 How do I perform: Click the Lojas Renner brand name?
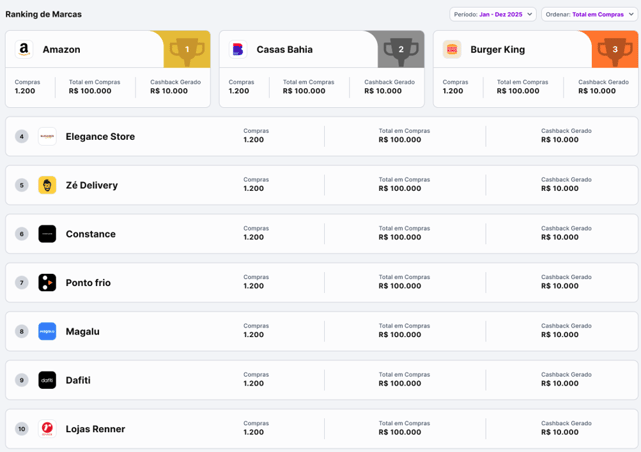point(96,429)
